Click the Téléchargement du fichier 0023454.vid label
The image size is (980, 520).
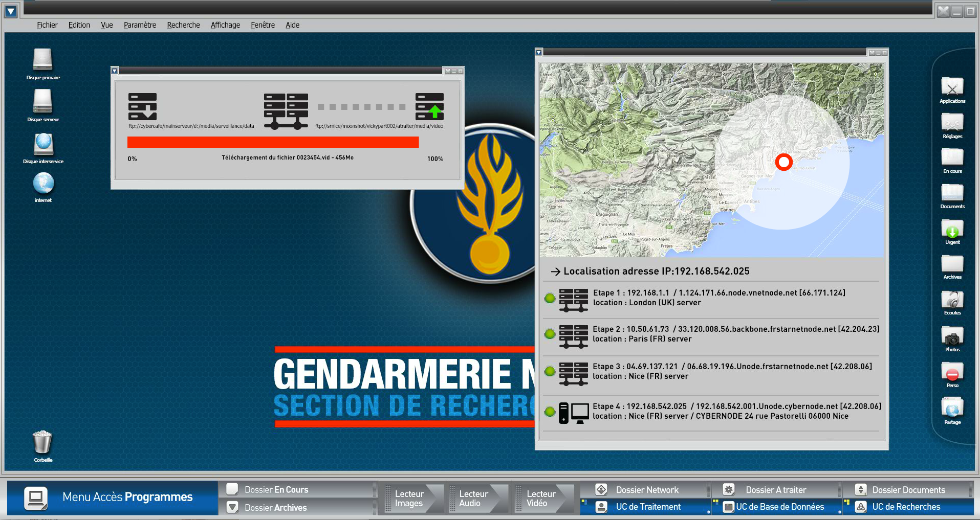(288, 157)
